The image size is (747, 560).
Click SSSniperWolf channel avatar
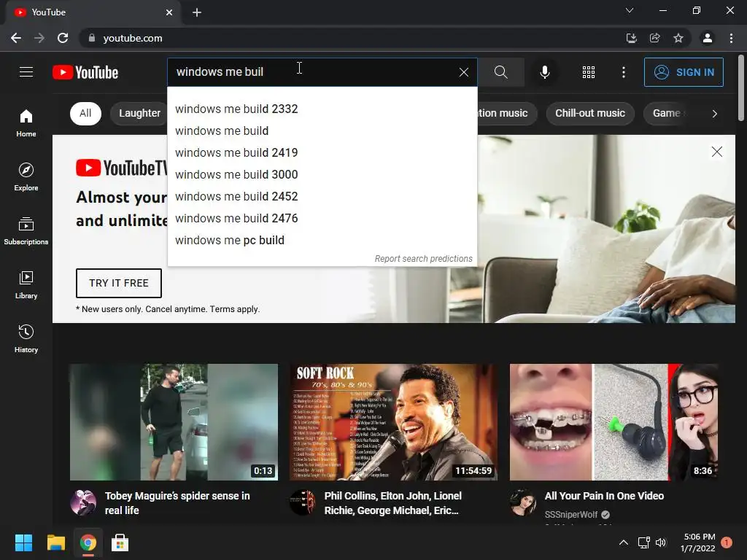coord(522,502)
